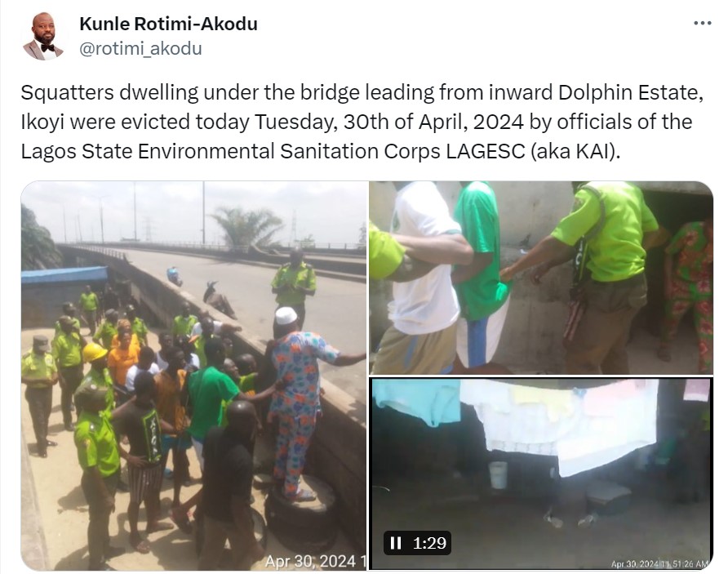Select the tweet text about squatters evicted
Image resolution: width=728 pixels, height=574 pixels.
[362, 122]
